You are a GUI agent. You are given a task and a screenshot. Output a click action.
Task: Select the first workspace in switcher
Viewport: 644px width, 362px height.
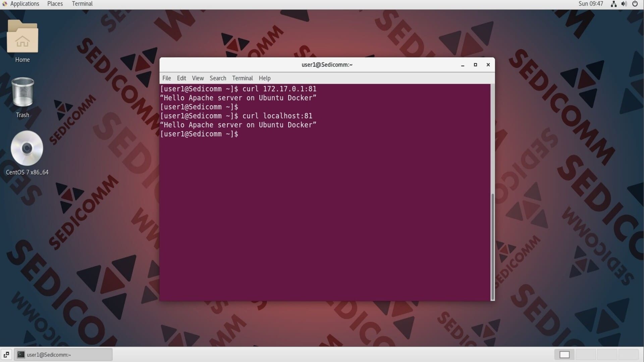564,354
